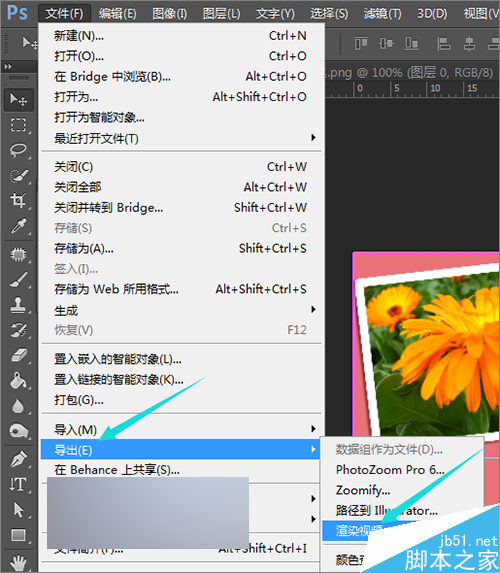
Task: Select the Paint Bucket tool
Action: [x=18, y=380]
